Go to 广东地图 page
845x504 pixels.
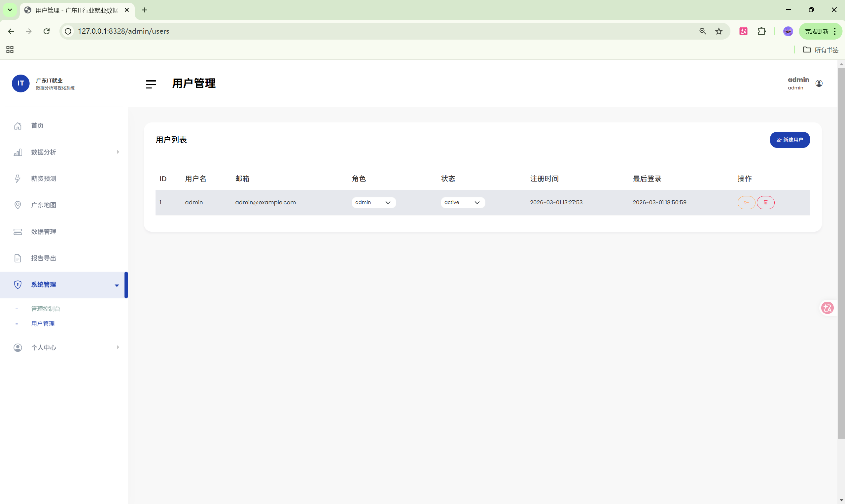tap(44, 205)
